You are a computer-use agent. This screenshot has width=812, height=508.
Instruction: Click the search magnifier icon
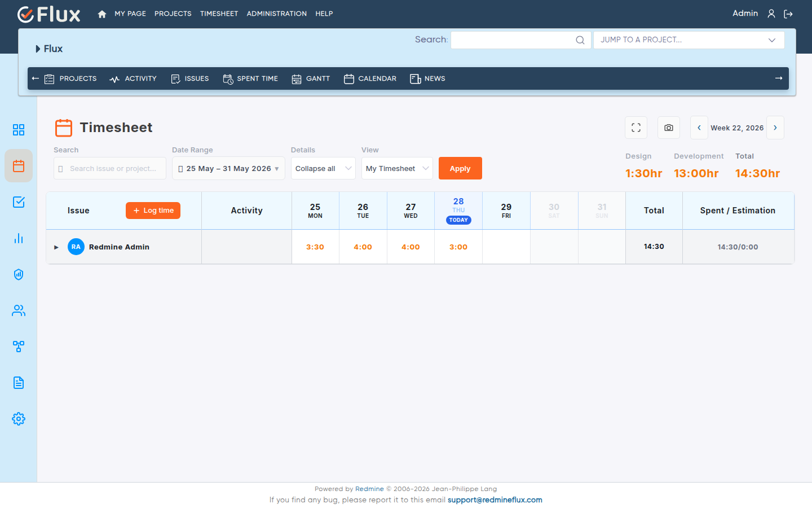tap(580, 40)
